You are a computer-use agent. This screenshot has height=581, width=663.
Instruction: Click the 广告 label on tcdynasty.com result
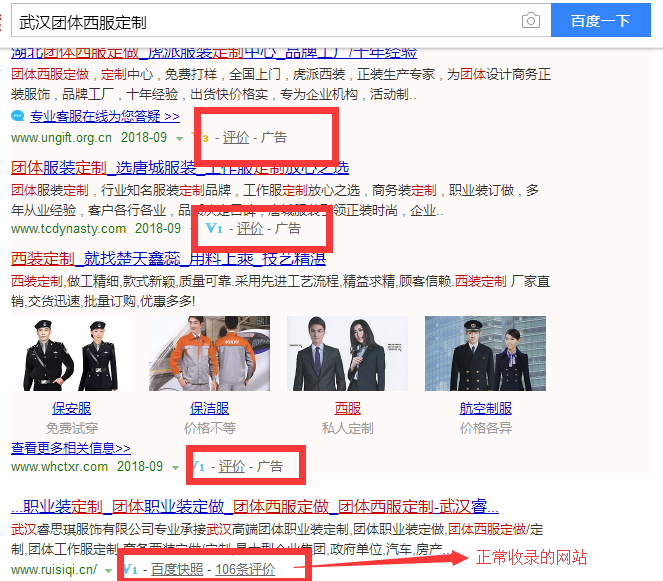click(288, 229)
